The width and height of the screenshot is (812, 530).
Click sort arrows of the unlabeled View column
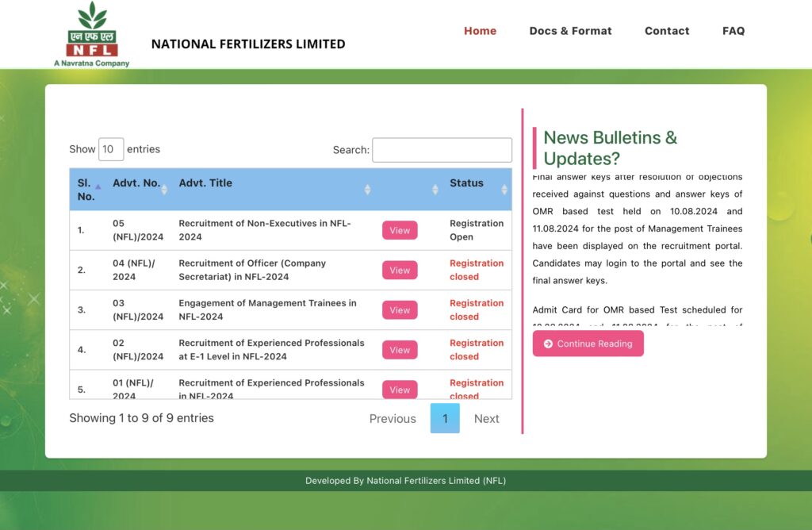(435, 190)
